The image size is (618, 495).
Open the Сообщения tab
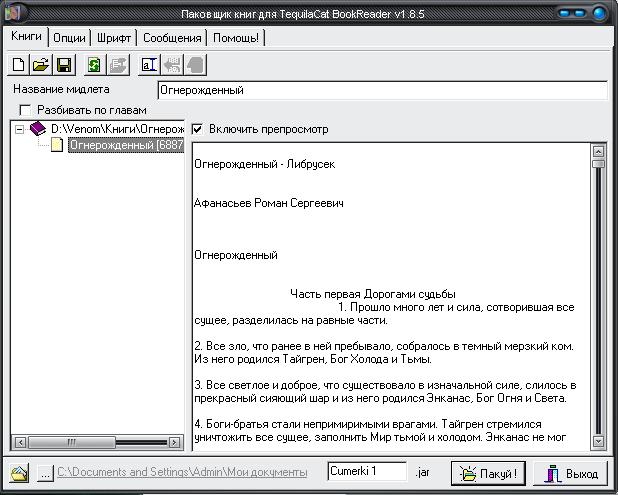pyautogui.click(x=172, y=38)
